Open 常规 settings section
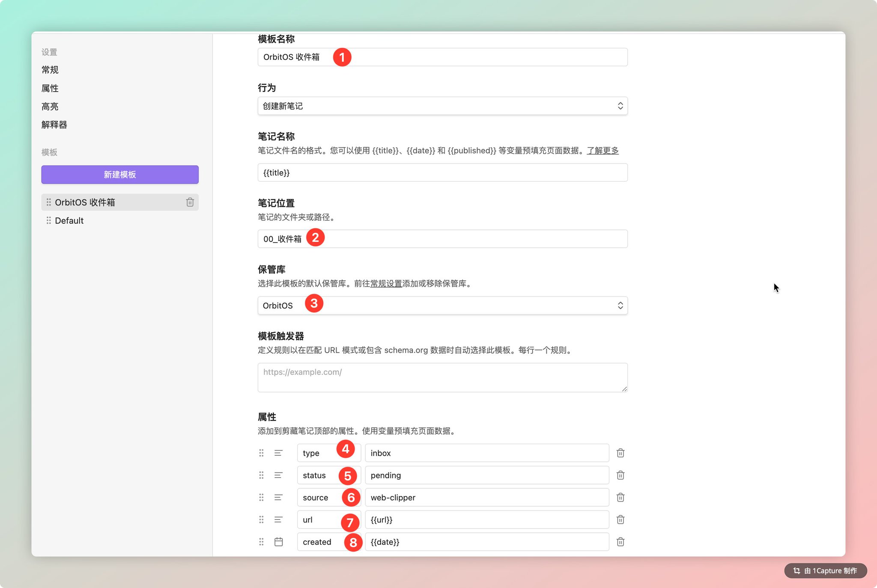Image resolution: width=877 pixels, height=588 pixels. pos(50,70)
